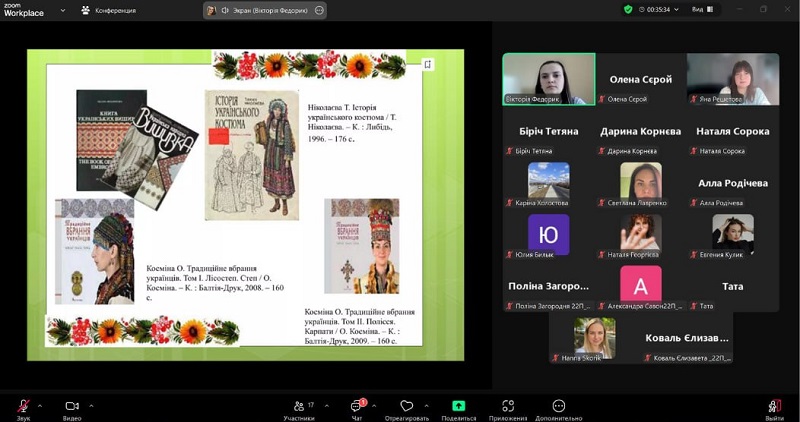Select Яна Решетова video tile

(x=732, y=79)
